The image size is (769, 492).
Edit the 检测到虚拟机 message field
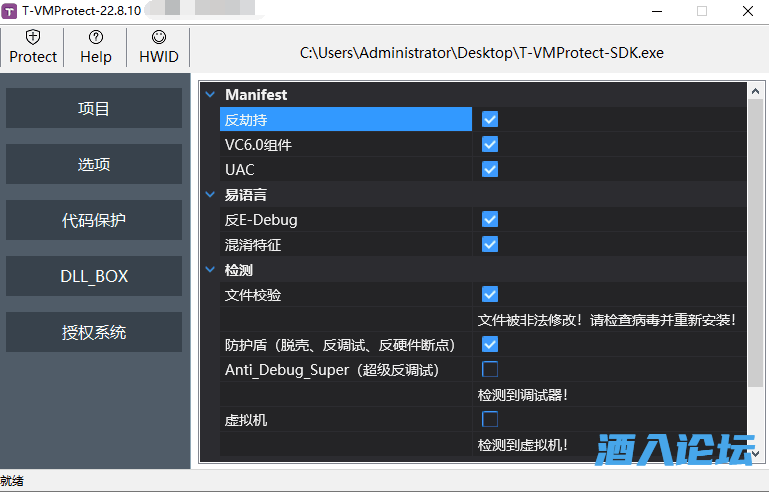(x=610, y=444)
